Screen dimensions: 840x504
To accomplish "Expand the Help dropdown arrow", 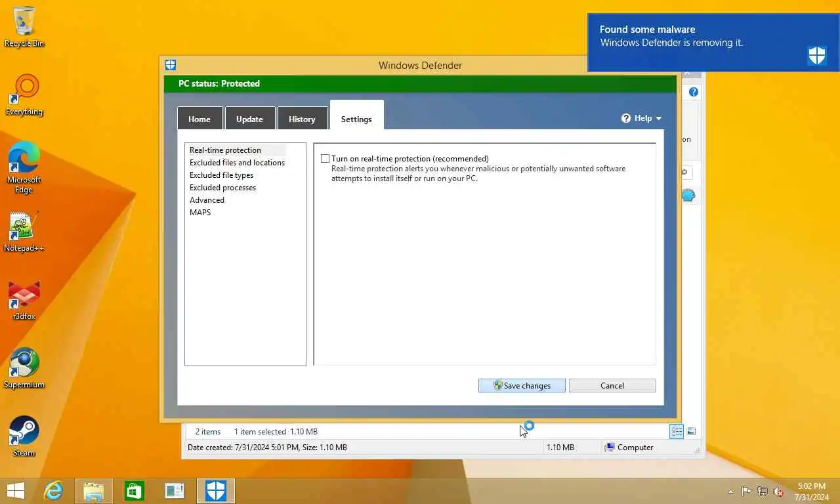I will pos(658,119).
